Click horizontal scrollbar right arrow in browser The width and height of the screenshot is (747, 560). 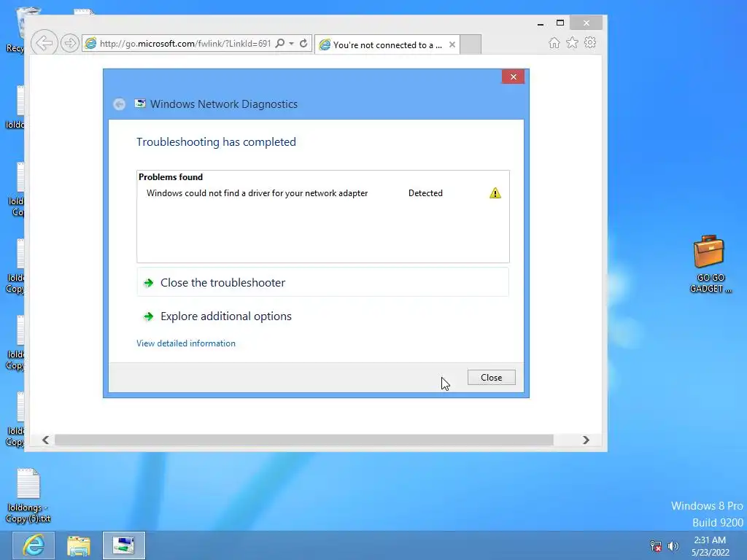tap(586, 440)
